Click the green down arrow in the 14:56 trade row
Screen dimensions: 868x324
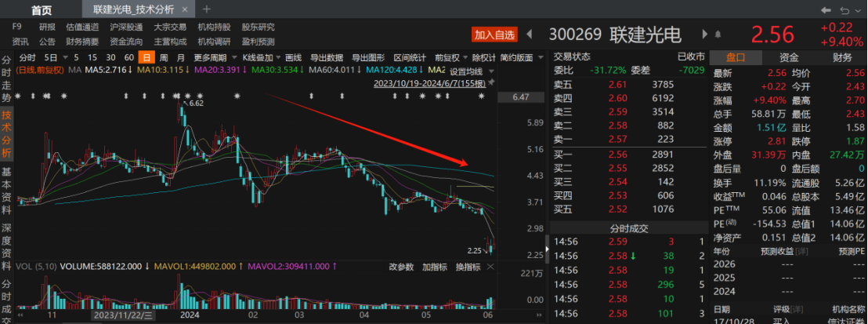click(634, 256)
